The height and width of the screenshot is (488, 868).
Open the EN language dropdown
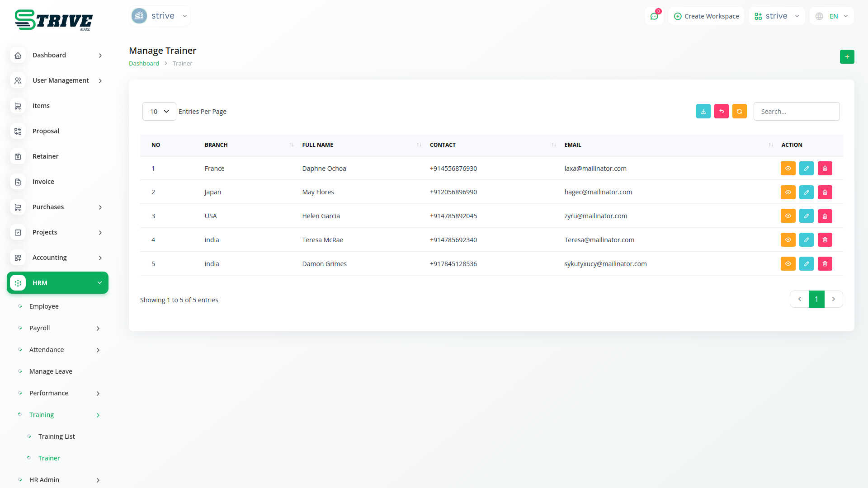click(x=832, y=16)
